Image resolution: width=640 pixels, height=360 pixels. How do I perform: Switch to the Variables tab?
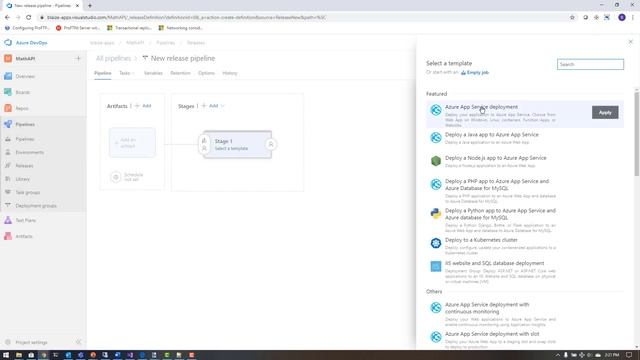[153, 73]
